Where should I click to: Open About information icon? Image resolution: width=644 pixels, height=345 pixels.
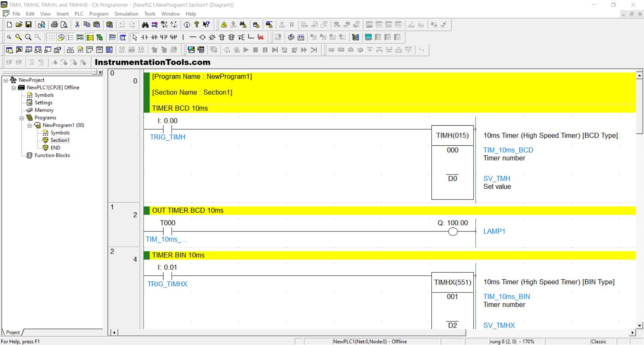(x=187, y=25)
